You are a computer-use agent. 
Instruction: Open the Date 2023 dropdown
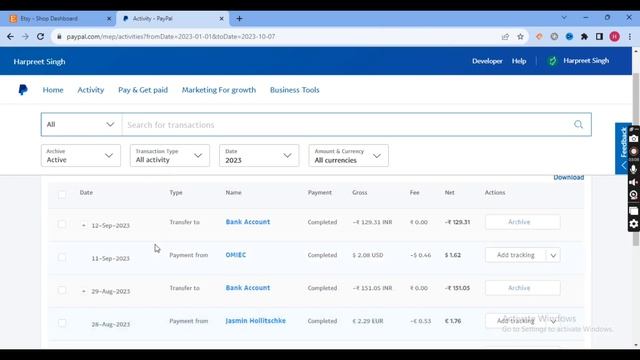[x=259, y=156]
